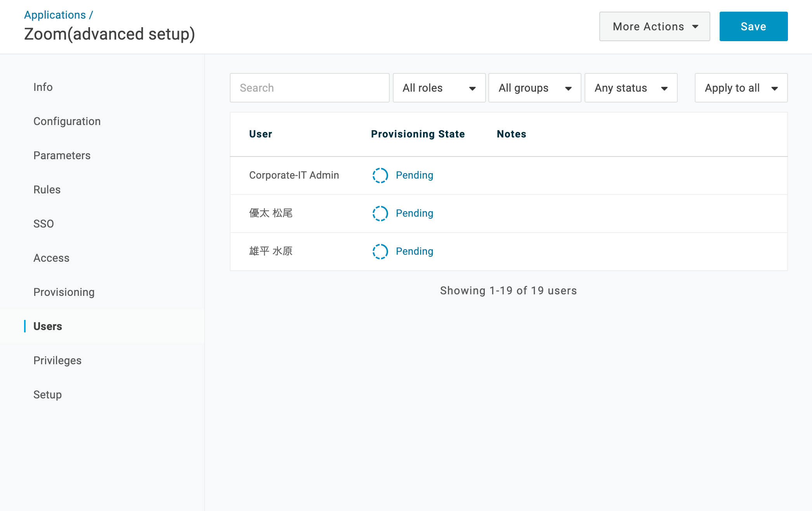Open Pending link for Corporate-IT Admin
The width and height of the screenshot is (812, 511).
(415, 176)
